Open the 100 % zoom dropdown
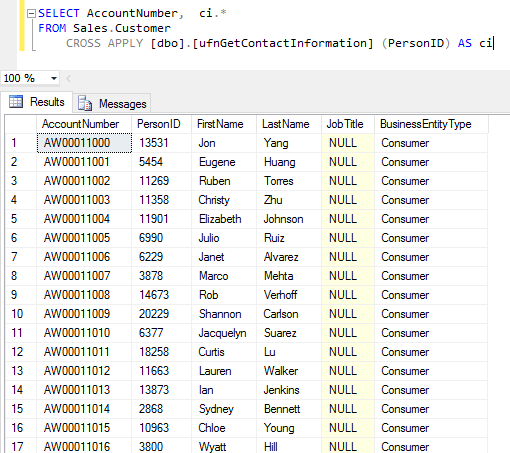The width and height of the screenshot is (510, 453). tap(54, 79)
